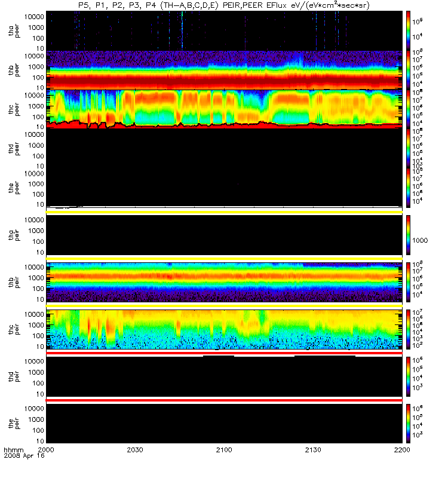Screen dimensions: 448x478
Task: Click the 'thb peir' panel label
Action: click(x=14, y=282)
